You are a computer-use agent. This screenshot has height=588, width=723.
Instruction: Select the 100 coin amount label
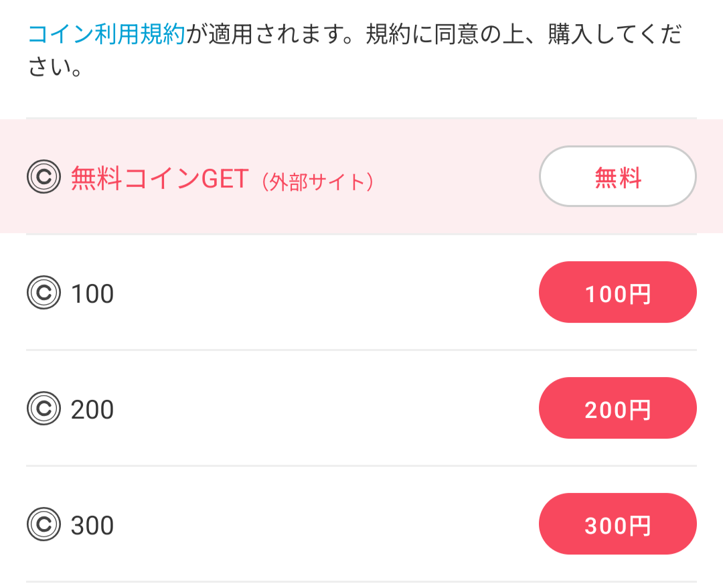click(92, 294)
